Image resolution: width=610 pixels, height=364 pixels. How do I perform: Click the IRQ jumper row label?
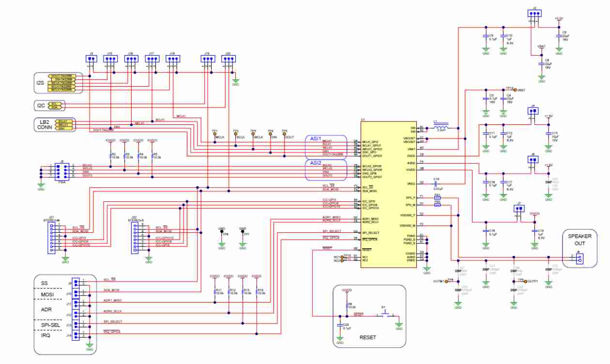pyautogui.click(x=45, y=335)
